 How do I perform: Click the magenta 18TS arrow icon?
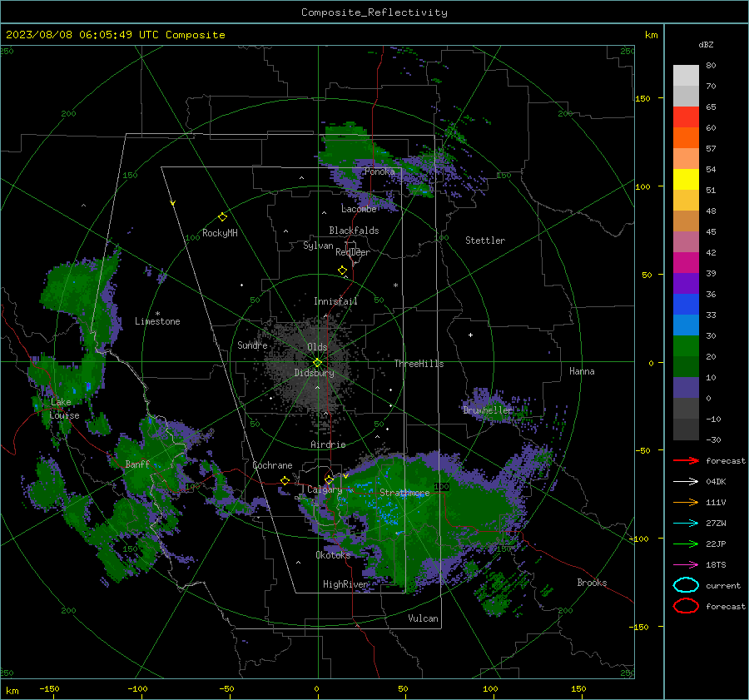[x=686, y=565]
